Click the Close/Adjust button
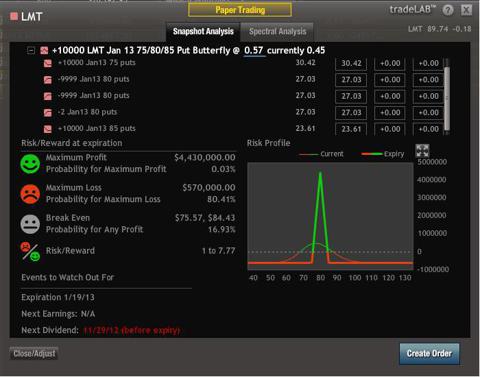This screenshot has width=480, height=377. [x=34, y=354]
